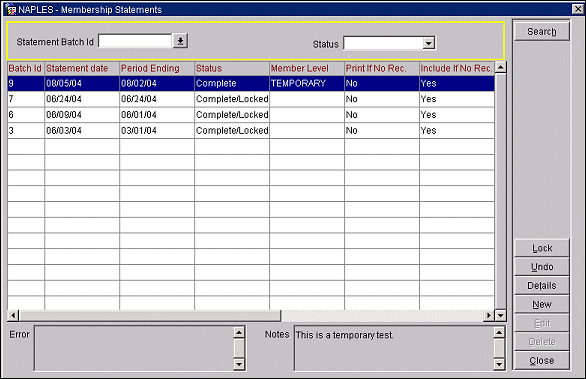Viewport: 586px width, 379px height.
Task: Click statement date 06/03/04
Action: (82, 130)
